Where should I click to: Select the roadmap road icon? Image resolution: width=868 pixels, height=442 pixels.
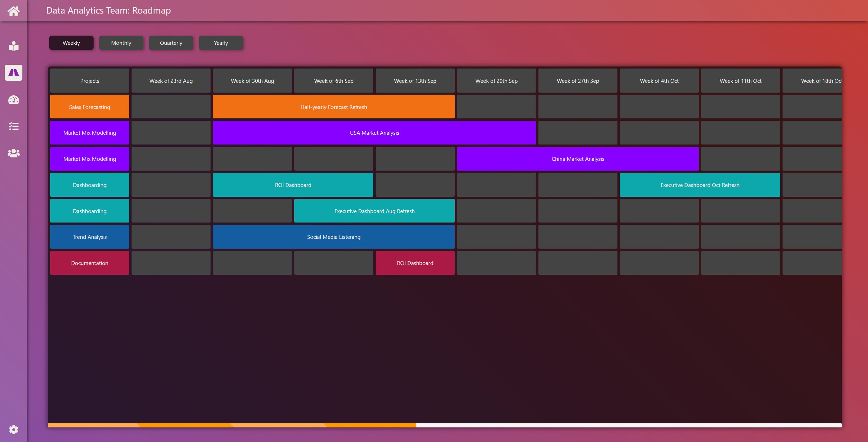(x=14, y=73)
